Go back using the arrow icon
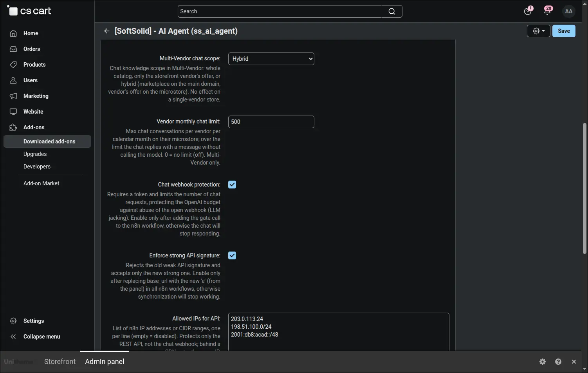 coord(106,31)
